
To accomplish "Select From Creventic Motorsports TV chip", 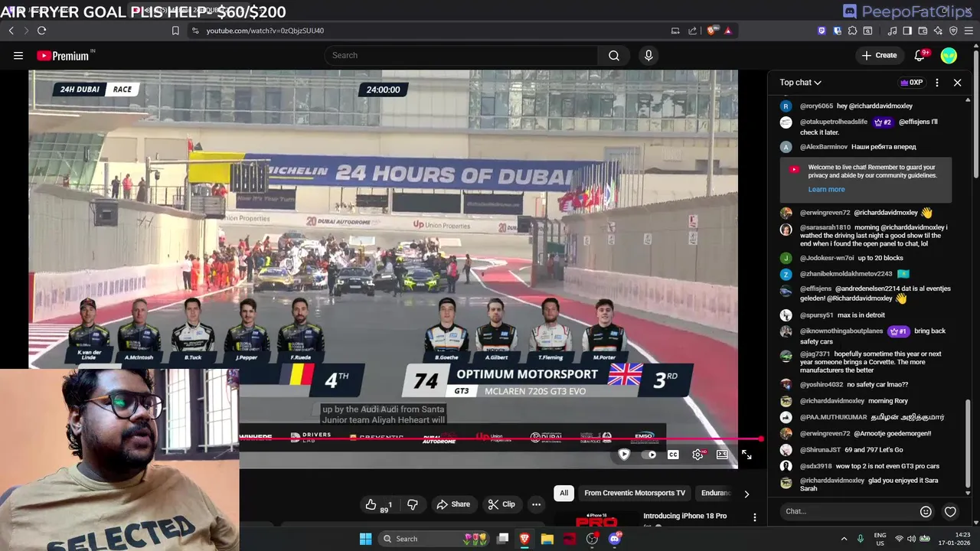I will pyautogui.click(x=635, y=493).
